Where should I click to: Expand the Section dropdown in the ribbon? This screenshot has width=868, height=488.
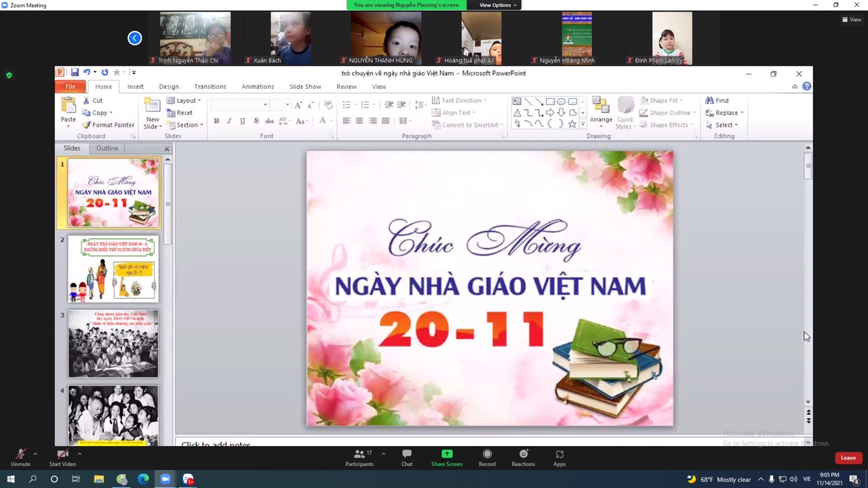coord(186,125)
